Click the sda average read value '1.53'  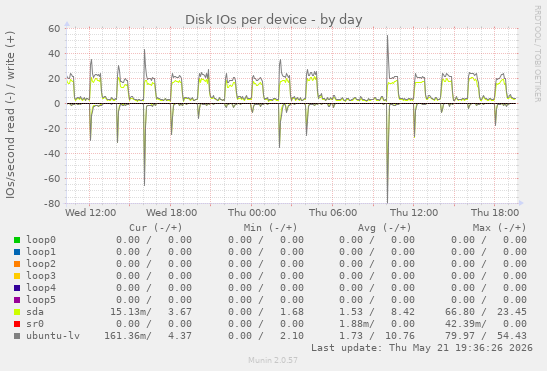[x=351, y=312]
